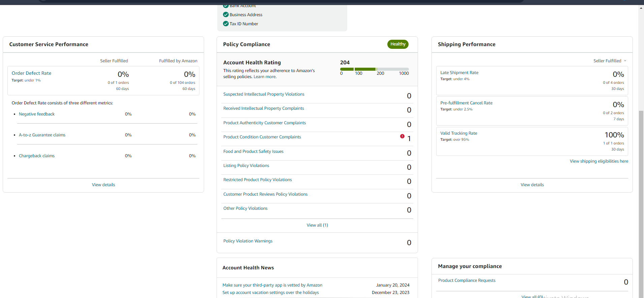This screenshot has height=298, width=644.
Task: Click the 'Target: under 2.5%' text
Action: point(456,109)
